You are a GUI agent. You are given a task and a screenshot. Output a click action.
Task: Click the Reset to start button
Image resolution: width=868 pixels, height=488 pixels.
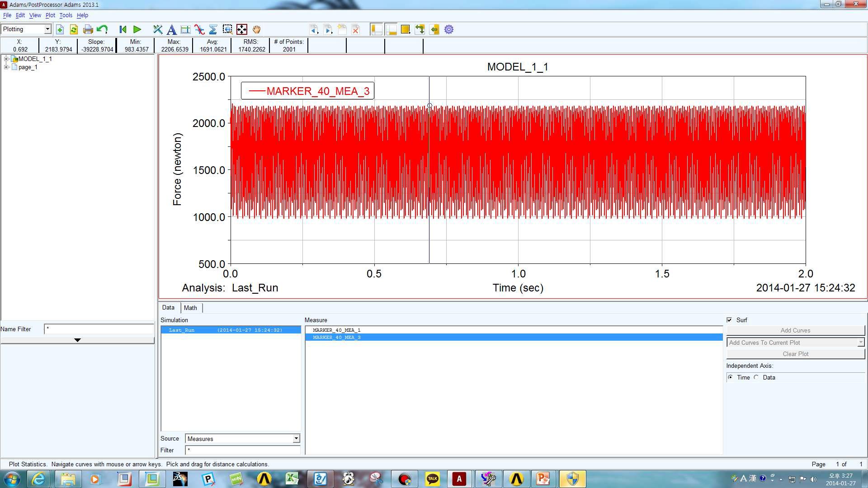pyautogui.click(x=122, y=29)
